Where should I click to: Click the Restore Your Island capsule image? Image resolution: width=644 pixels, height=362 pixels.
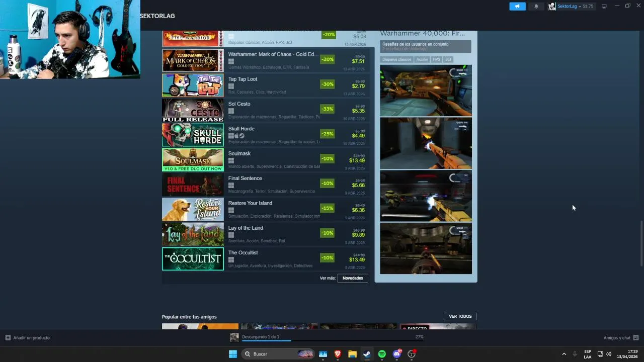(193, 209)
